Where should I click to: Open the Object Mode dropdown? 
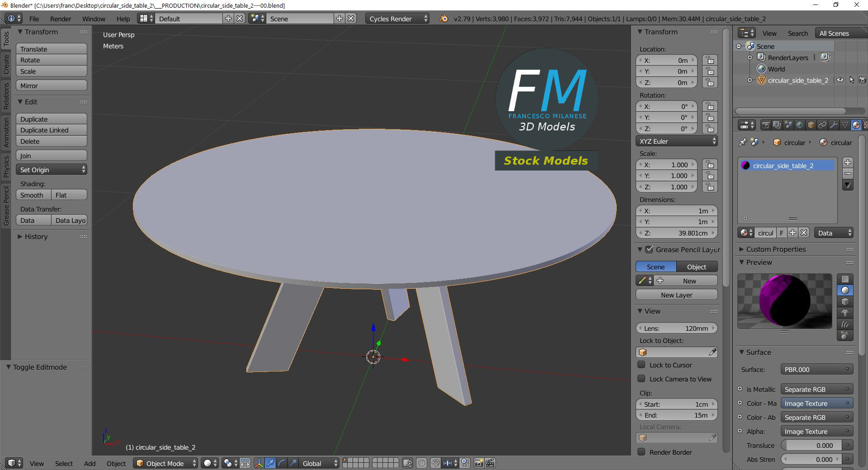point(165,463)
